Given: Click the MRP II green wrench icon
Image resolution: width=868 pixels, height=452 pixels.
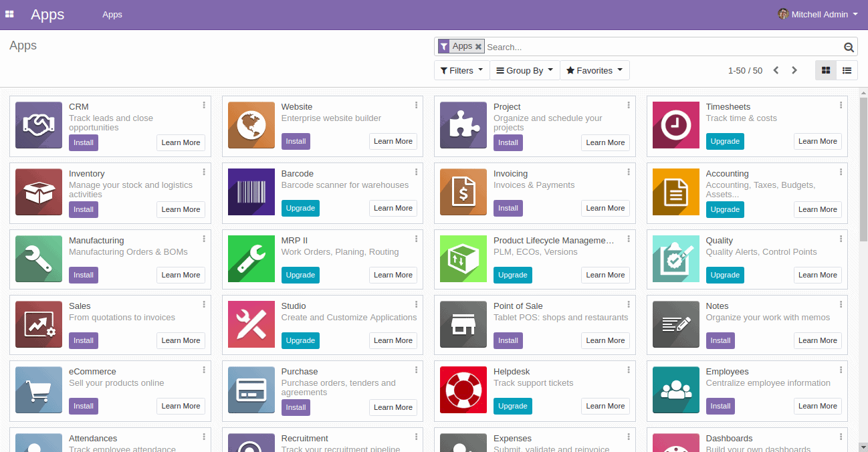Looking at the screenshot, I should 251,259.
